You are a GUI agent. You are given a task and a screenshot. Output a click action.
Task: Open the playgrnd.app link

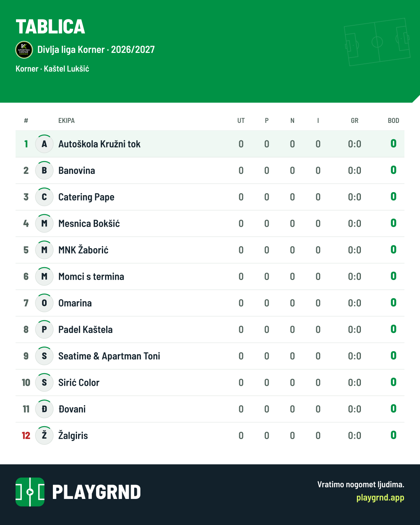(380, 498)
